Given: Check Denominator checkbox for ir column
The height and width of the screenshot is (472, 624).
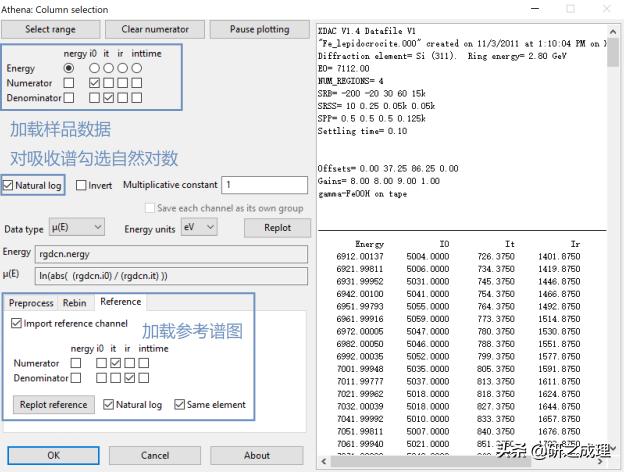Looking at the screenshot, I should click(123, 98).
